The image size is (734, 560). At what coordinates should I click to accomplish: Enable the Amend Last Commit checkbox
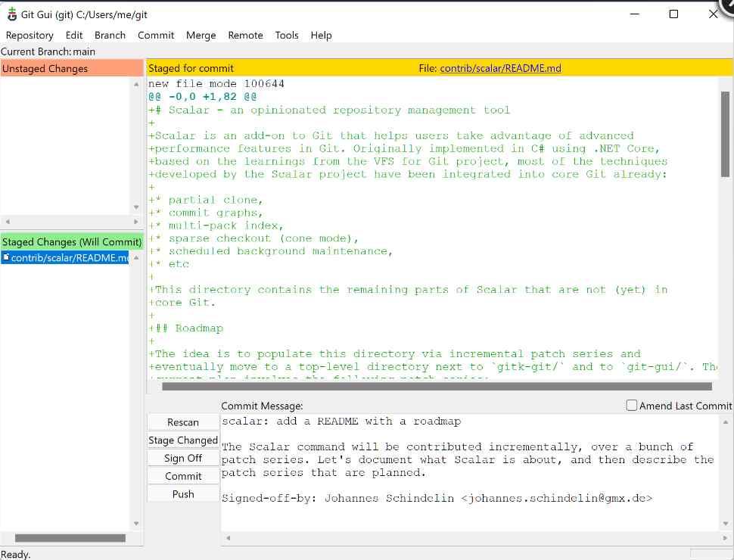click(x=632, y=406)
